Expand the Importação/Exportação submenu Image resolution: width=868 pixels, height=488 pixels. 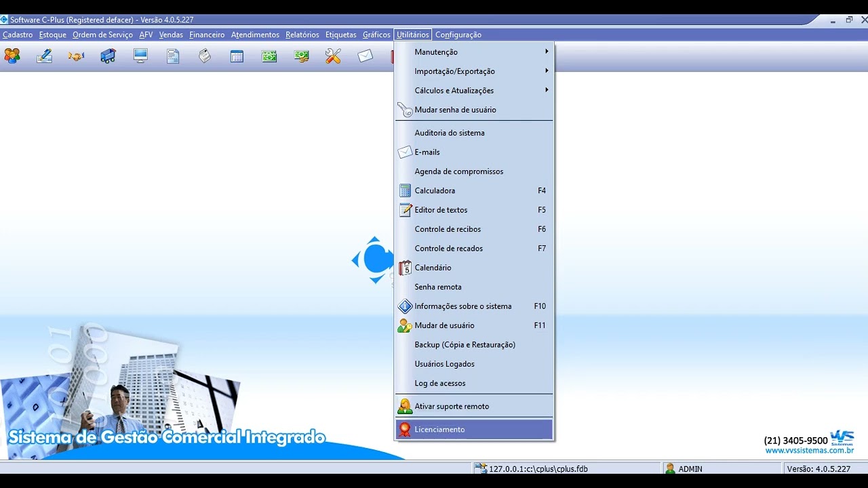[547, 70]
